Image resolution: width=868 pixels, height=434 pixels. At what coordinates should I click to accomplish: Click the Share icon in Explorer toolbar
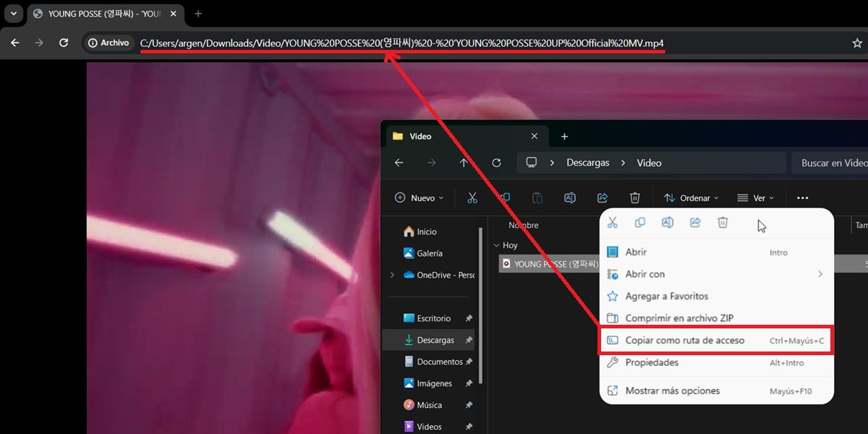pos(603,197)
